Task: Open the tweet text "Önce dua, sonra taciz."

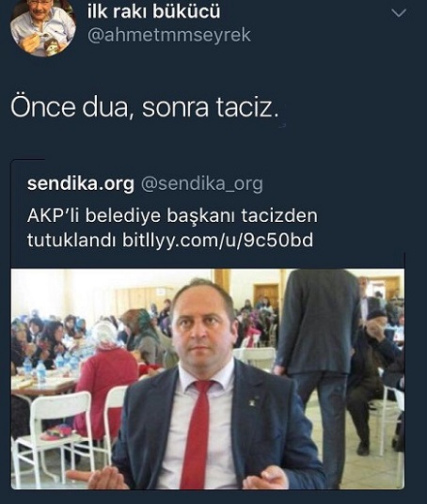Action: tap(145, 106)
